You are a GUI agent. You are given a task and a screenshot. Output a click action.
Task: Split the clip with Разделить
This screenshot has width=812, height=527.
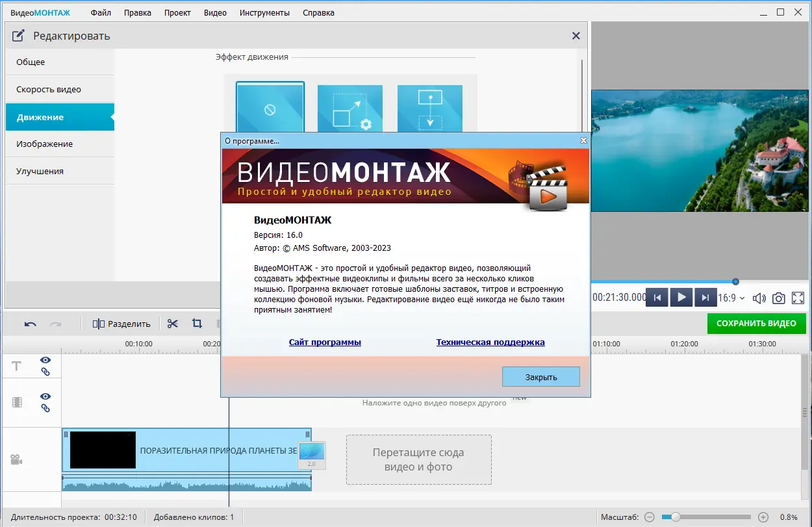tap(121, 324)
